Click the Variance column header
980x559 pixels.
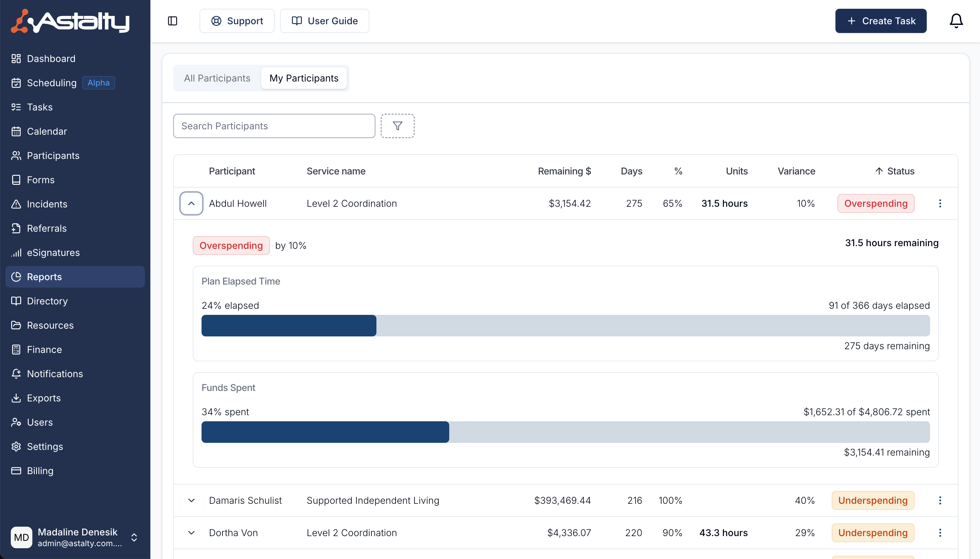[x=796, y=171]
